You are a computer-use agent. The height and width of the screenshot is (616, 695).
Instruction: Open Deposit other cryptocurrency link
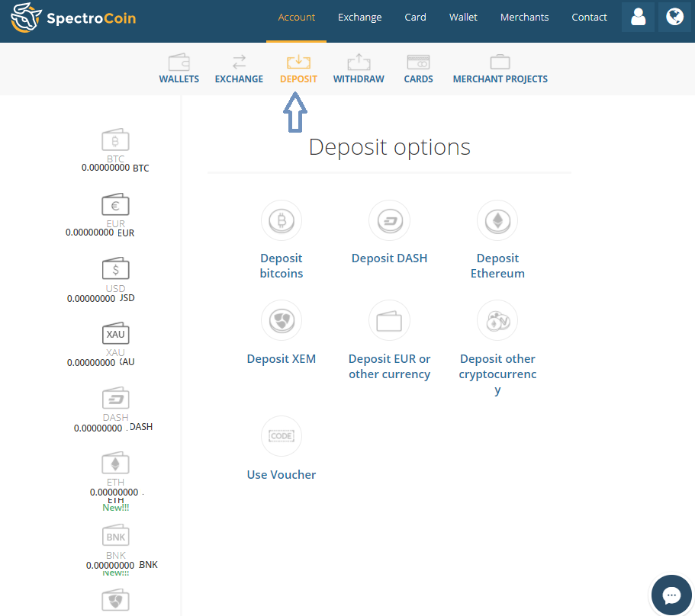(x=497, y=374)
